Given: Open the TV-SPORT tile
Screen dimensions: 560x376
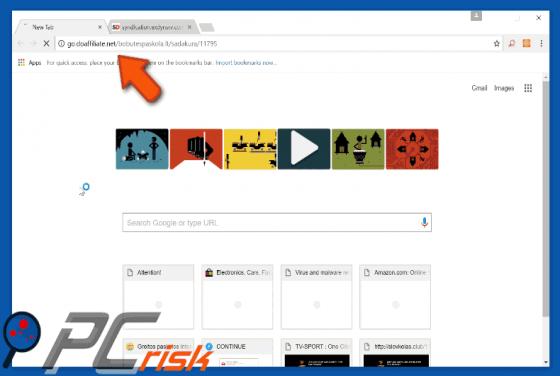Looking at the screenshot, I should [x=316, y=352].
